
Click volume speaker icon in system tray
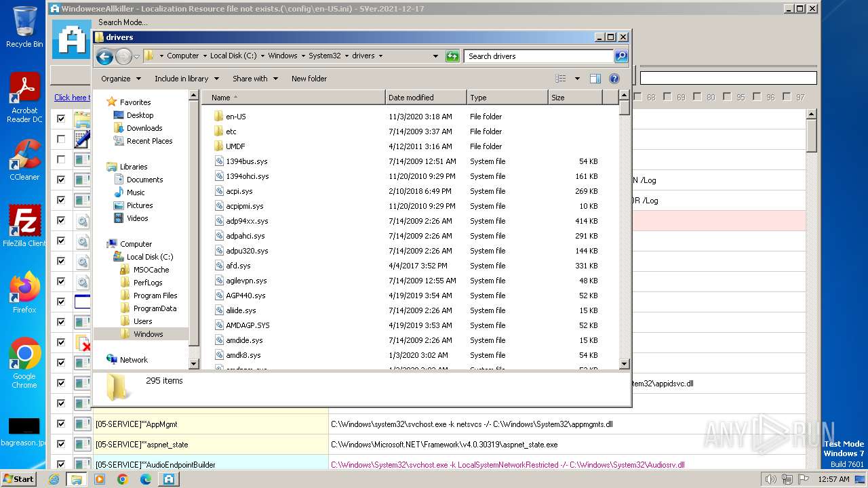coord(770,479)
